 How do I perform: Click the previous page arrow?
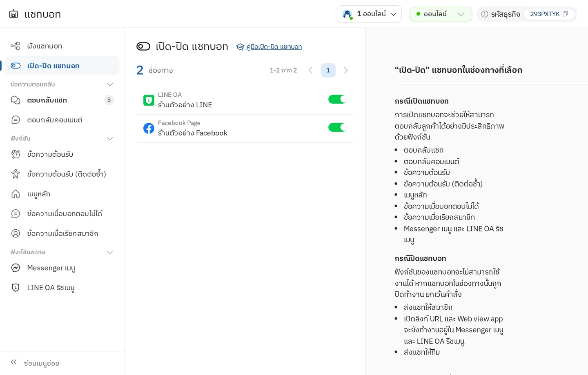click(311, 70)
